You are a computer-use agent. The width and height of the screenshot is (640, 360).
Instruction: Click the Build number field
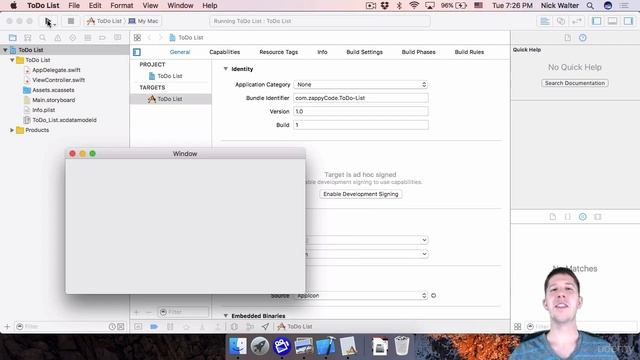(361, 125)
